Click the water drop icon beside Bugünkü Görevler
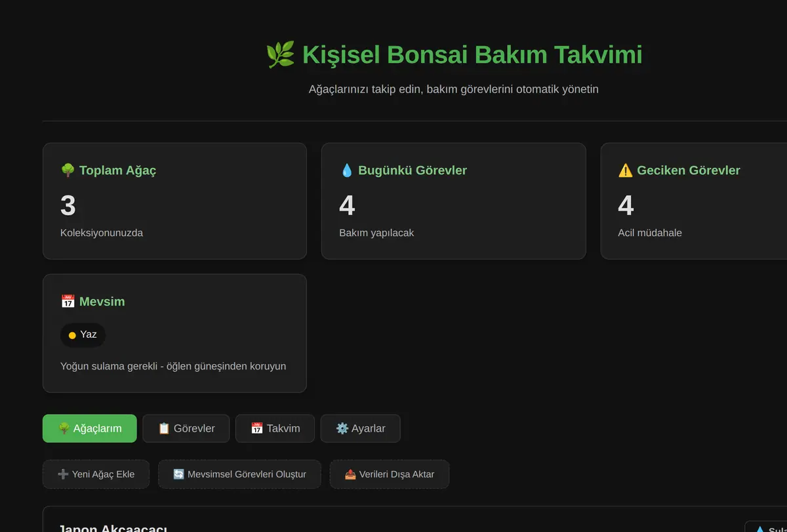Image resolution: width=787 pixels, height=532 pixels. [x=346, y=171]
